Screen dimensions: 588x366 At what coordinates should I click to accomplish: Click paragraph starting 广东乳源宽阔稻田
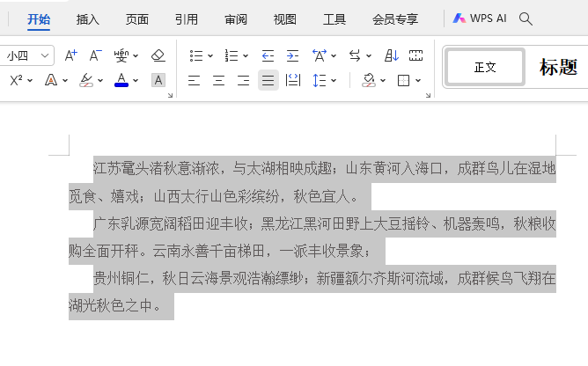click(x=312, y=238)
